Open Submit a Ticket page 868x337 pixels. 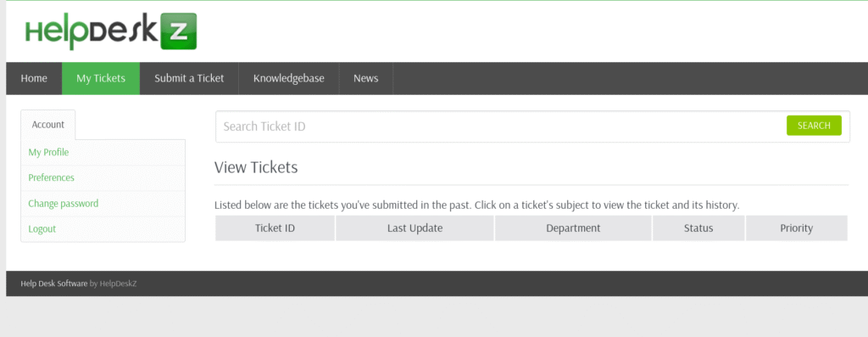click(189, 78)
